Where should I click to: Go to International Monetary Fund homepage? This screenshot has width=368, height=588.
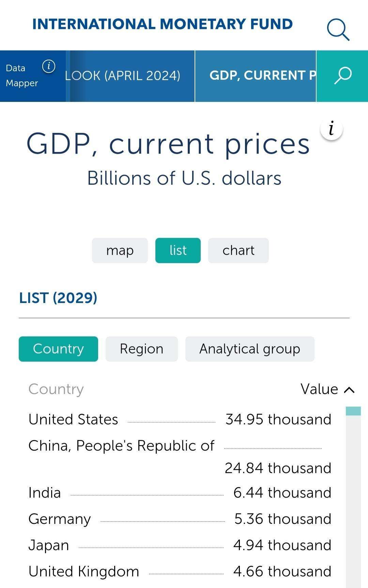(162, 24)
